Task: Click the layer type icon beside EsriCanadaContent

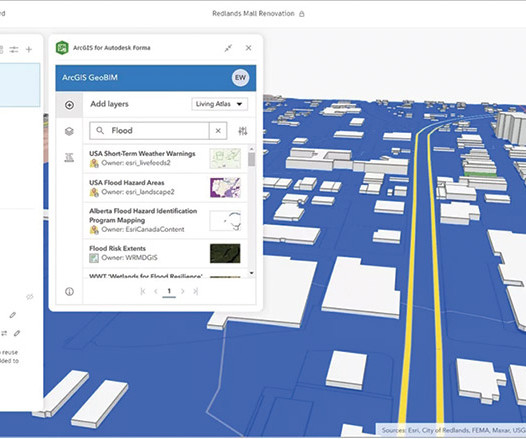Action: pos(94,230)
